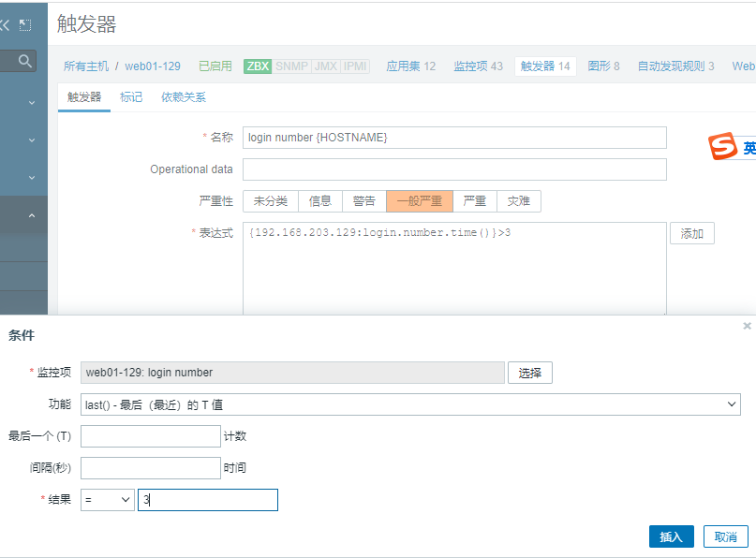The height and width of the screenshot is (558, 756).
Task: Switch to the 触发器 form tab
Action: pos(84,97)
